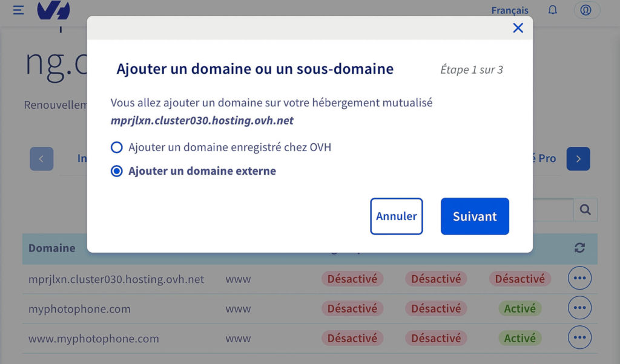Click the Activé badge in www.myphotophone.com row
This screenshot has height=364, width=620.
[519, 338]
